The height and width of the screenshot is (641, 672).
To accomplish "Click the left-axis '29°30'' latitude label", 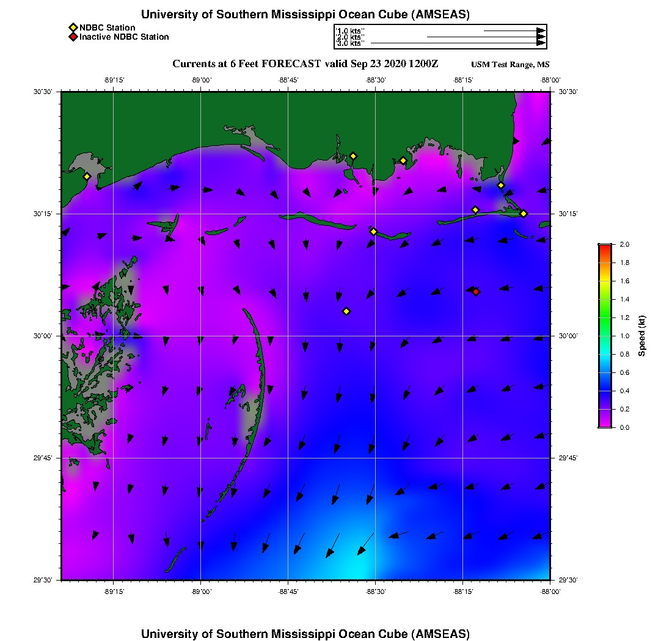I will (x=43, y=580).
